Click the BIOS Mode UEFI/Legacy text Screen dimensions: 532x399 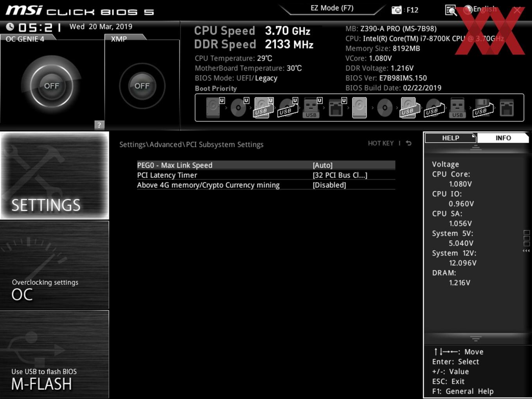(236, 78)
